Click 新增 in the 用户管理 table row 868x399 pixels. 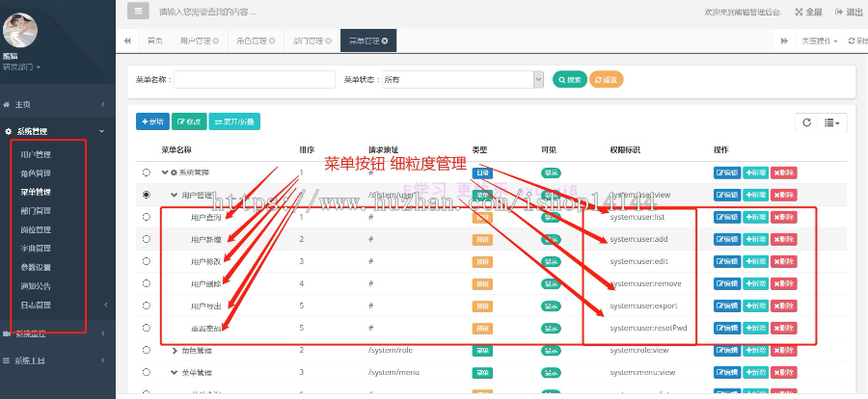(755, 195)
